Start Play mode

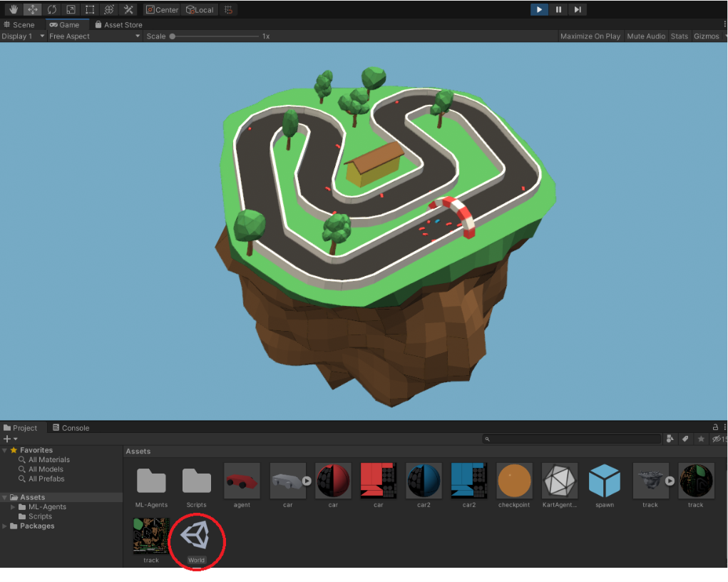click(539, 9)
